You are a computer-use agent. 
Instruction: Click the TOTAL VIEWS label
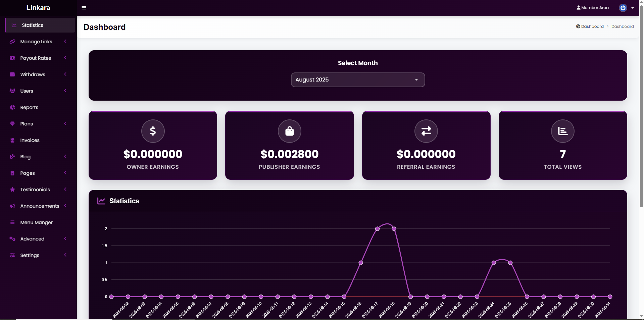tap(563, 167)
